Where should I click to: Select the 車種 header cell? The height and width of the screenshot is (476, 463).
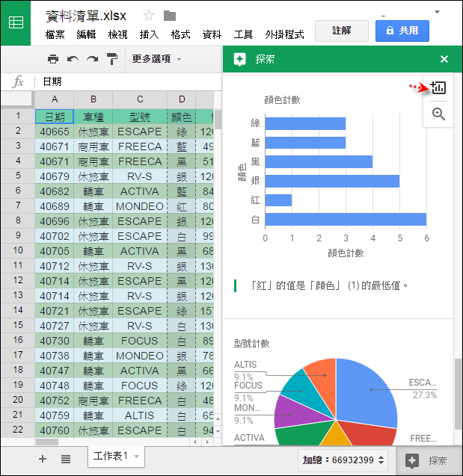point(93,117)
